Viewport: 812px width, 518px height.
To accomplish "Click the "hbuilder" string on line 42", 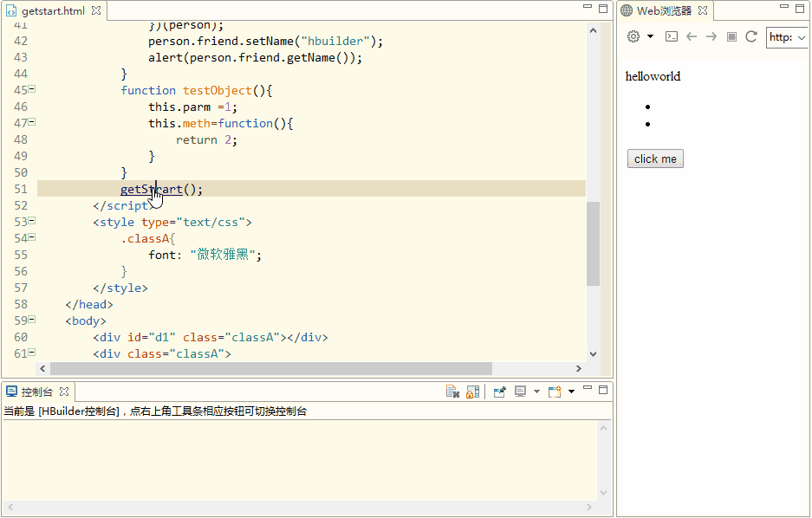I will click(x=335, y=42).
